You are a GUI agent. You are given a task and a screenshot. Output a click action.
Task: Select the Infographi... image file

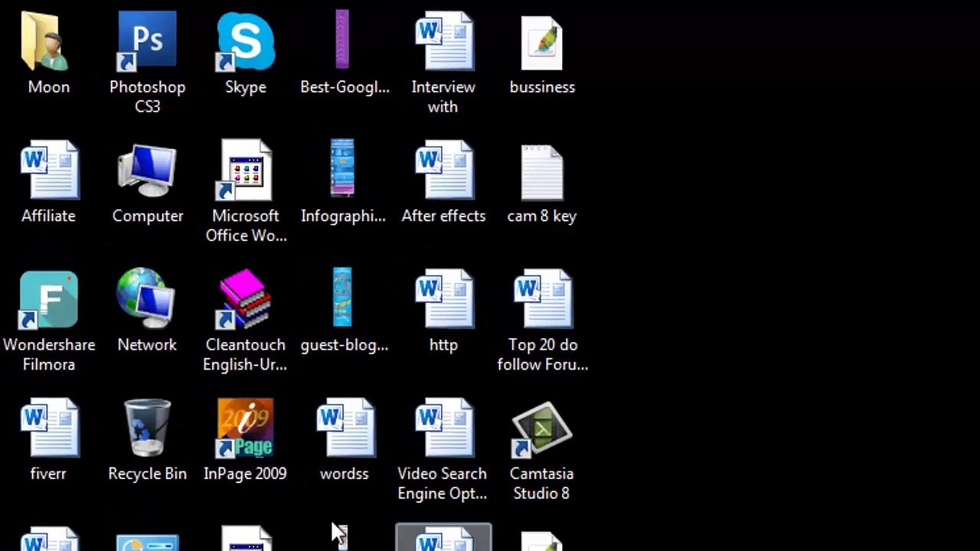coord(342,168)
